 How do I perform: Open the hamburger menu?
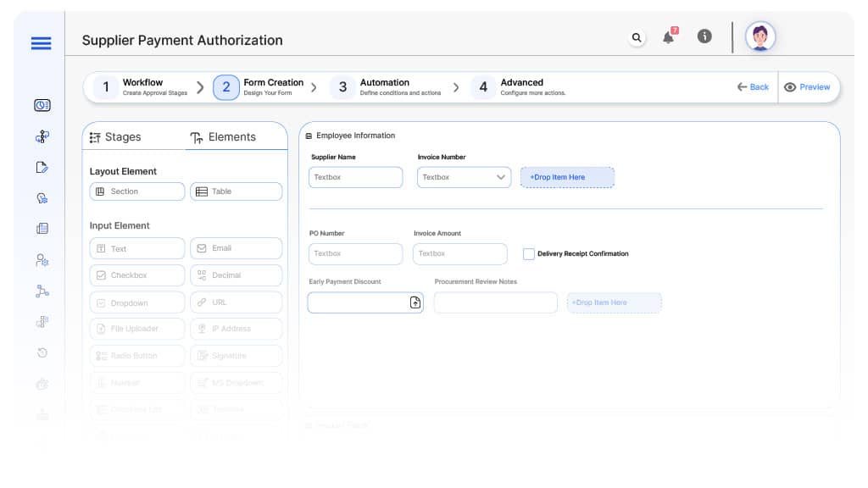click(x=41, y=43)
